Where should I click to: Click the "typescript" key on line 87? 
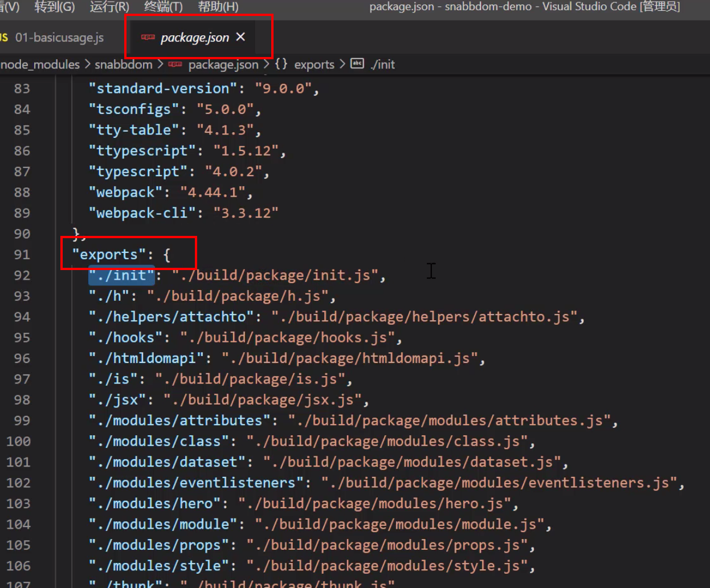click(x=138, y=172)
